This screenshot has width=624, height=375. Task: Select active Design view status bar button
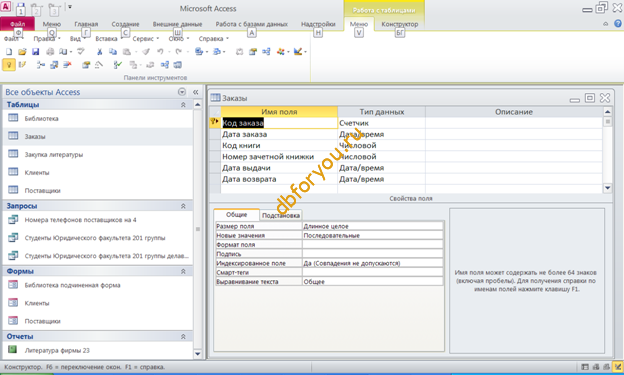pyautogui.click(x=618, y=367)
